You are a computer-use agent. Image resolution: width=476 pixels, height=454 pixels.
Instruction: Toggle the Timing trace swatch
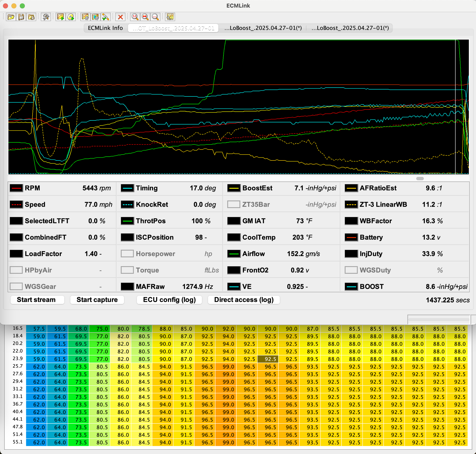pyautogui.click(x=127, y=188)
